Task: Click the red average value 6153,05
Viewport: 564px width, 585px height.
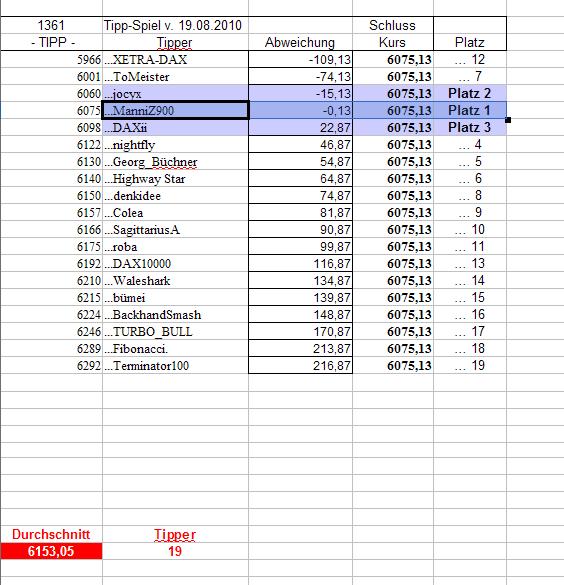Action: tap(51, 551)
